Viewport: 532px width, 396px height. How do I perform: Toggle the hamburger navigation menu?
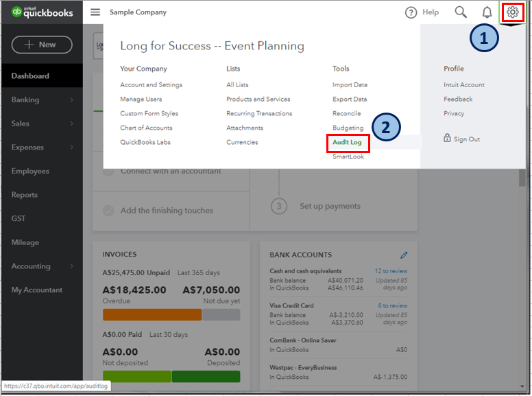[95, 12]
